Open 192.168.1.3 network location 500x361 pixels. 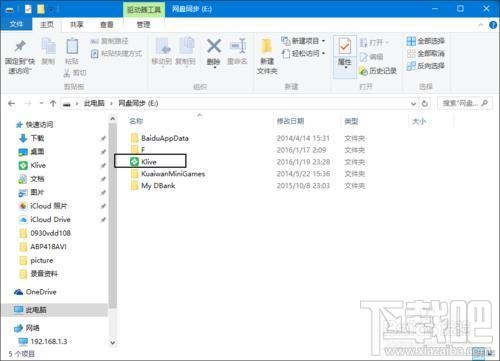[43, 341]
